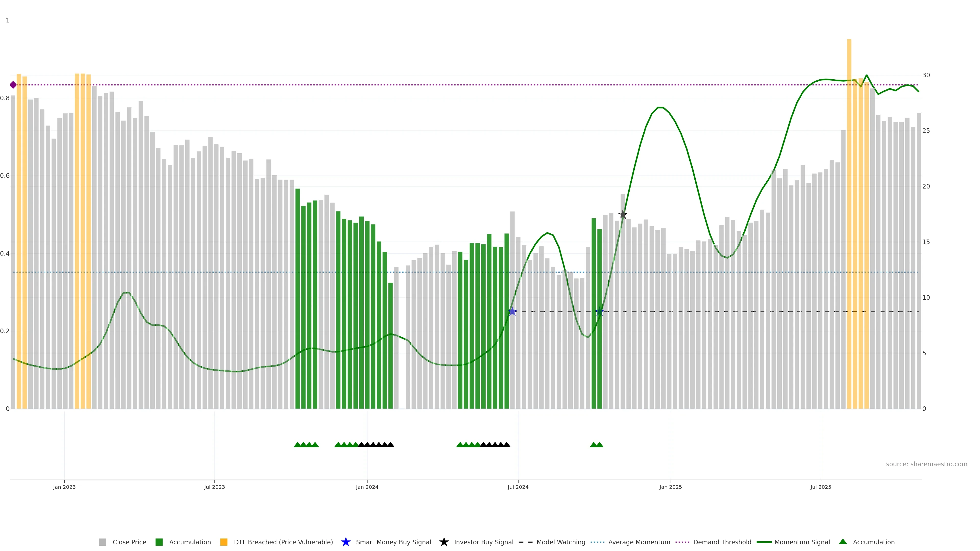
Task: Click the source: sharemaestro.com text
Action: tap(926, 464)
